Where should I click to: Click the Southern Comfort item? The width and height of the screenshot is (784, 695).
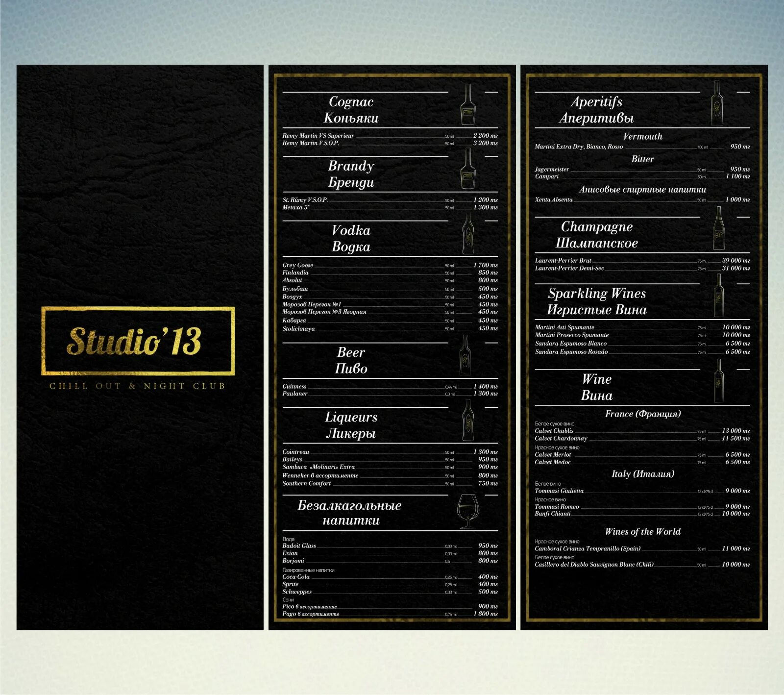pos(390,483)
